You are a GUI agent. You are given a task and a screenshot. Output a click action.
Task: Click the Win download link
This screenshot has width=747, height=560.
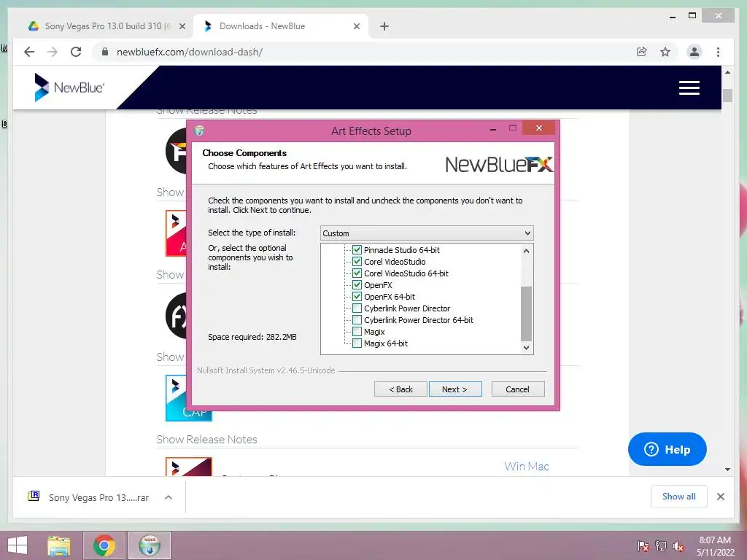point(514,466)
